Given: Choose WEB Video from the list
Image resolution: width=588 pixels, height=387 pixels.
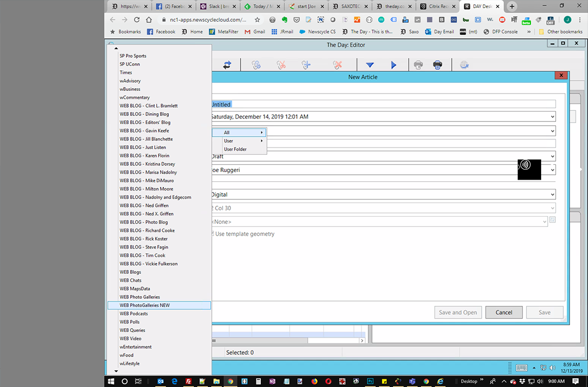Looking at the screenshot, I should click(160, 338).
